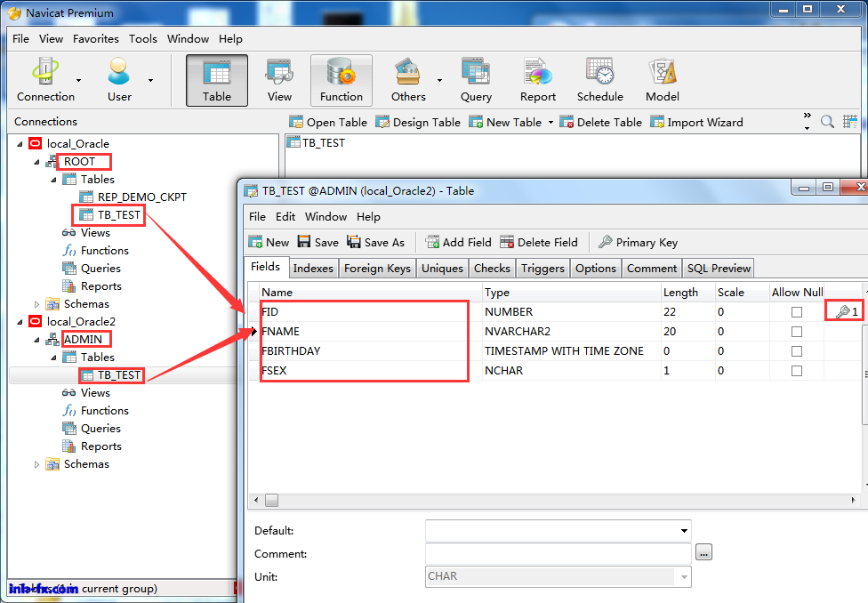The width and height of the screenshot is (868, 603).
Task: Click the right arrow of fields horizontal scrollbar
Action: click(853, 500)
